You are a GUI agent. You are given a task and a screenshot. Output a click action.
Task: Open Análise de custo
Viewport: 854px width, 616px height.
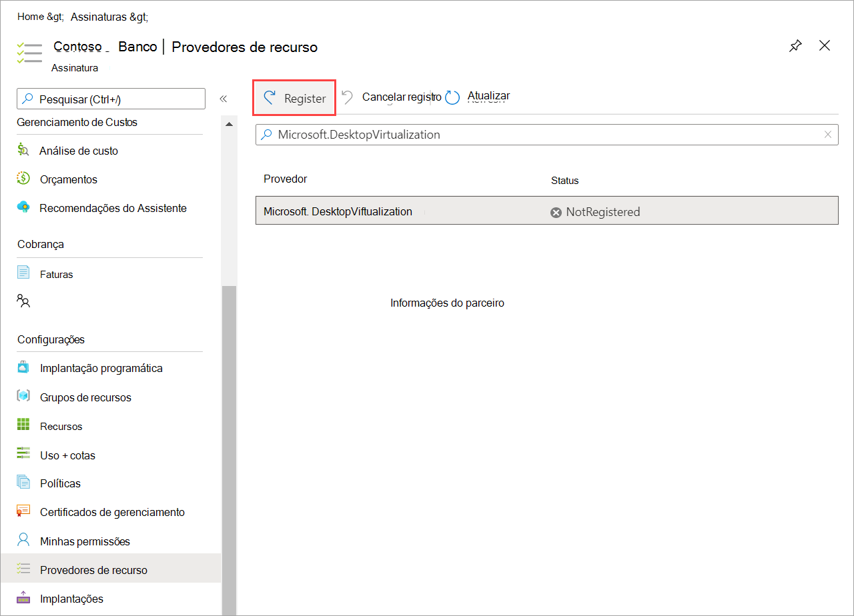pos(79,151)
